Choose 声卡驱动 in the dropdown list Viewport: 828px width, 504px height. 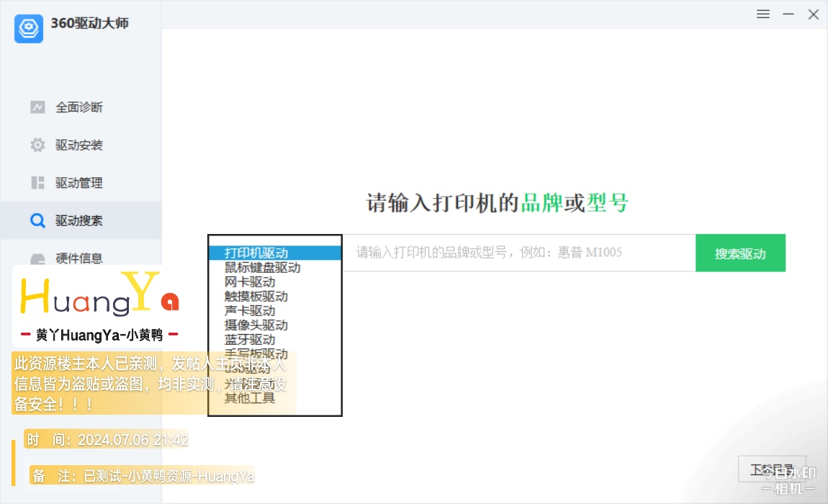pyautogui.click(x=275, y=310)
